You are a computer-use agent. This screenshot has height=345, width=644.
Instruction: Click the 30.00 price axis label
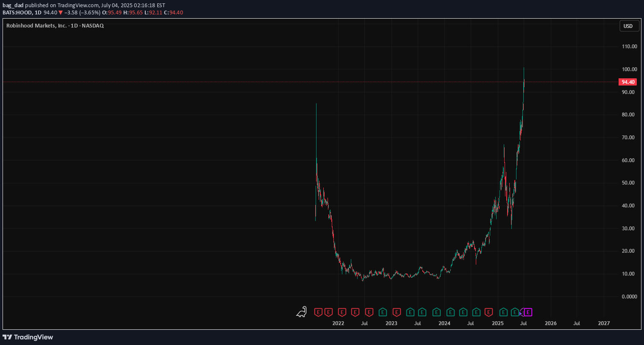[x=628, y=229]
